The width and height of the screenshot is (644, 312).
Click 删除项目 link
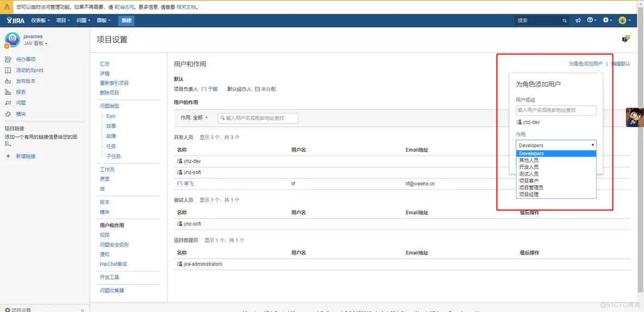point(109,93)
